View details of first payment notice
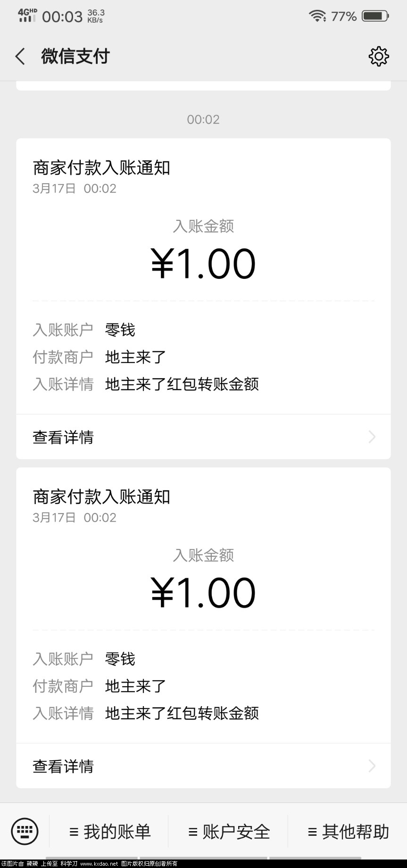 203,437
